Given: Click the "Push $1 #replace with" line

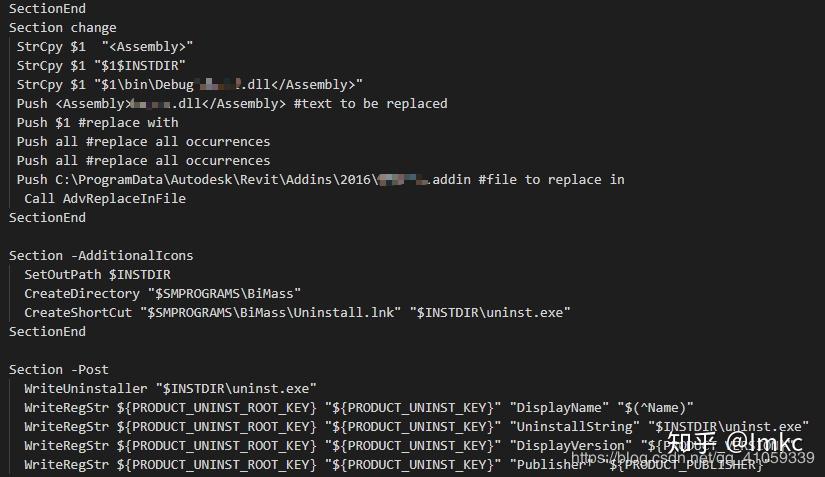Looking at the screenshot, I should pos(97,122).
